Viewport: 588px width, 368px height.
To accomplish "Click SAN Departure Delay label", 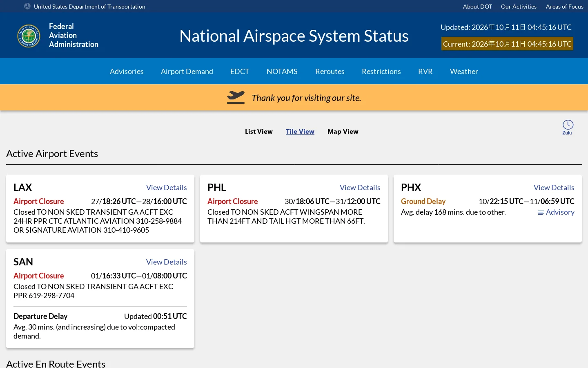I will pyautogui.click(x=40, y=316).
